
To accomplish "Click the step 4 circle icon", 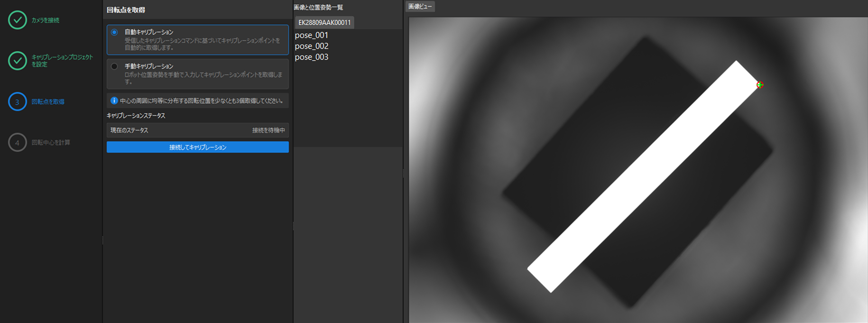I will click(x=18, y=142).
